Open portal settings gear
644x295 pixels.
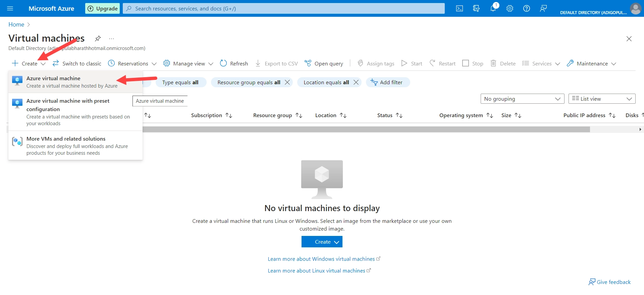click(510, 8)
